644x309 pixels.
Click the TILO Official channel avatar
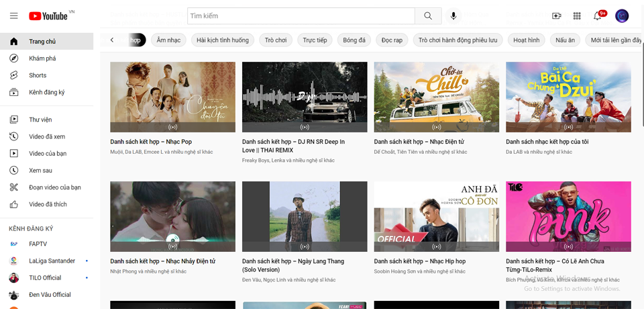(x=14, y=277)
